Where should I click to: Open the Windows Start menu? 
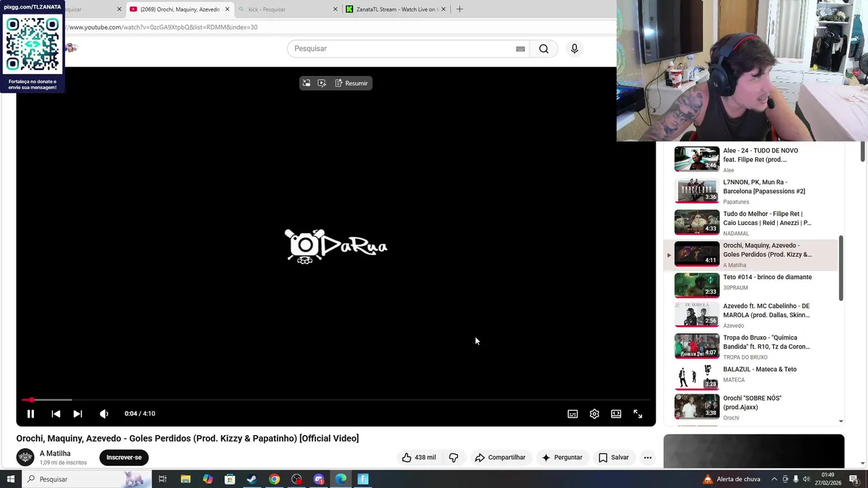pos(10,479)
